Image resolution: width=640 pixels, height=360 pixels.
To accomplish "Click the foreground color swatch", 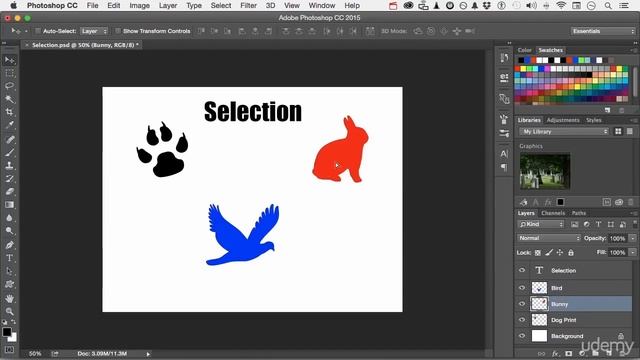I will coord(7,332).
